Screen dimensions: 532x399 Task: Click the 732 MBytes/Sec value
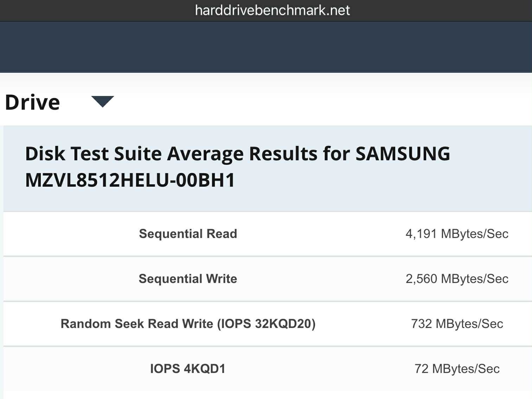457,324
